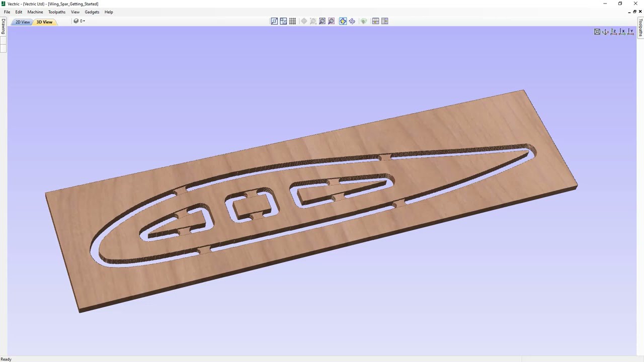Look along the Y axis view
644x362 pixels.
coord(630,32)
